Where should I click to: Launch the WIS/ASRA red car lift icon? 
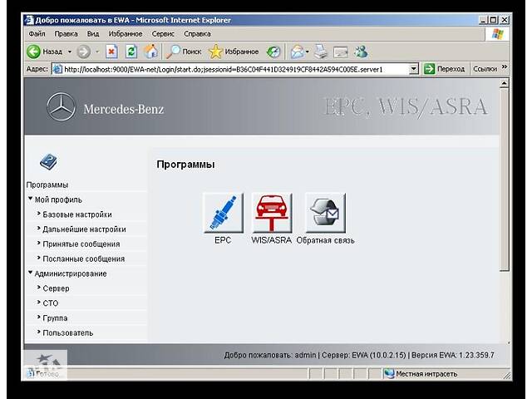coord(272,213)
